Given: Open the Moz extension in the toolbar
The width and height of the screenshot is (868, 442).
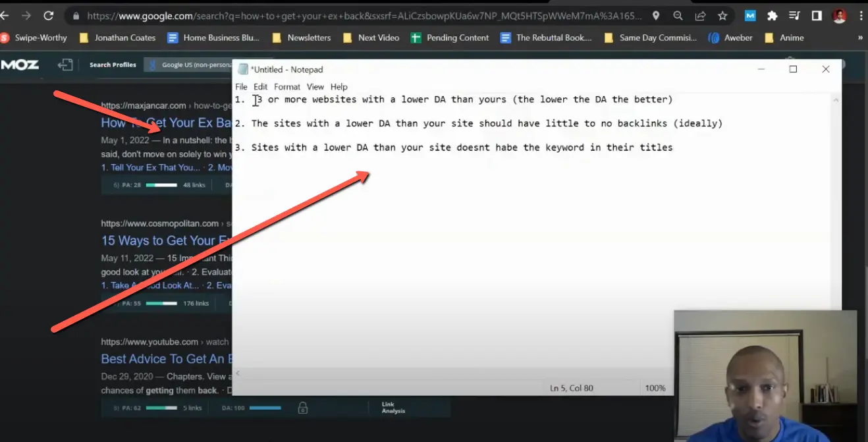Looking at the screenshot, I should [x=749, y=15].
